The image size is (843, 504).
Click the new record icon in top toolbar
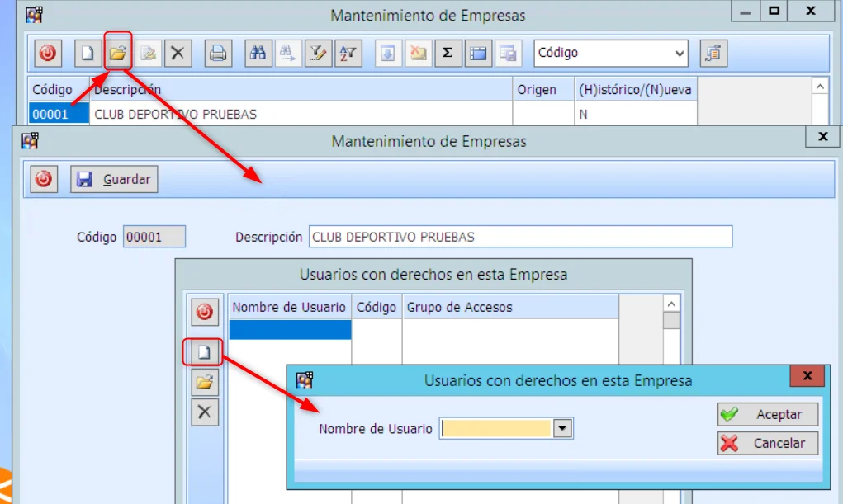pos(88,54)
